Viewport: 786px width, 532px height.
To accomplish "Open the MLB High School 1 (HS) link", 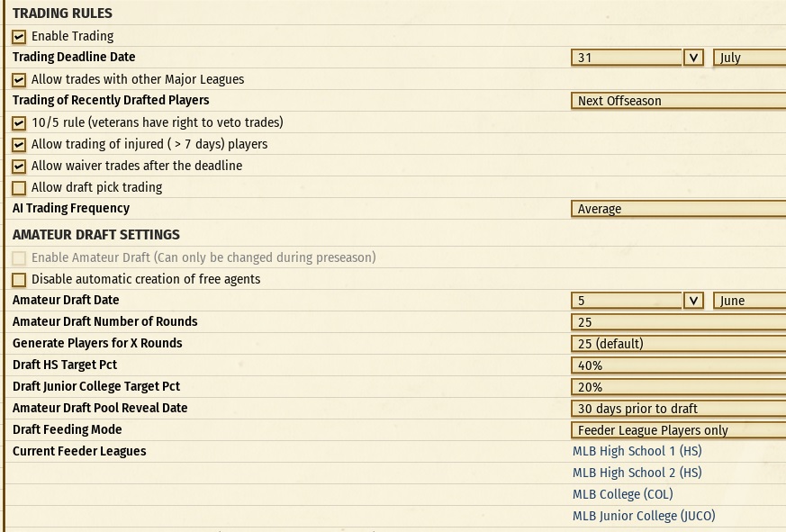I will (x=637, y=451).
